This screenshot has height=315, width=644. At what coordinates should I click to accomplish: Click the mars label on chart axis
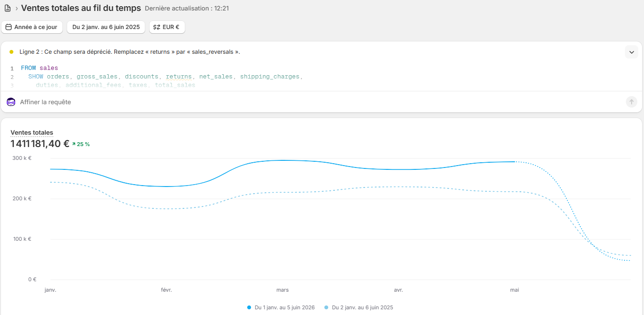282,290
